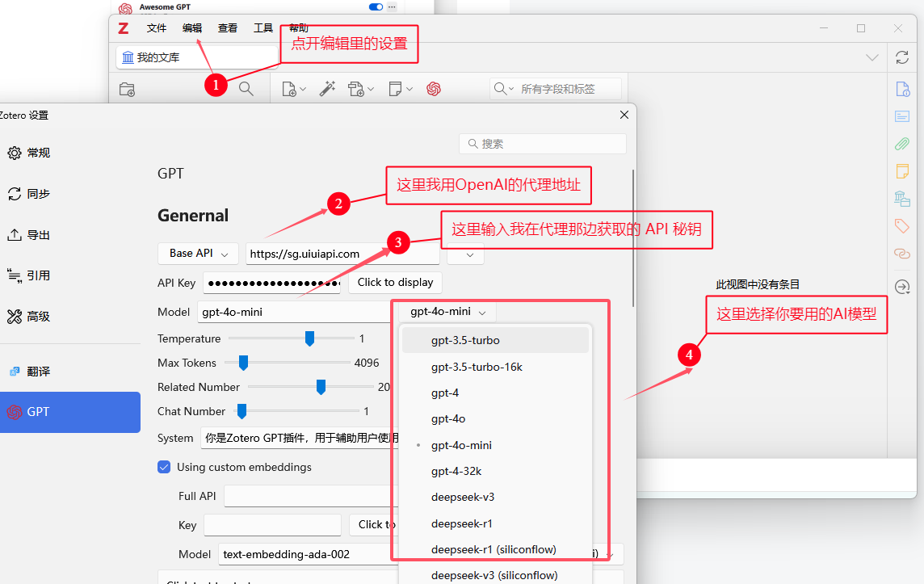Click the magic wand add-by-identifier icon

click(x=327, y=89)
